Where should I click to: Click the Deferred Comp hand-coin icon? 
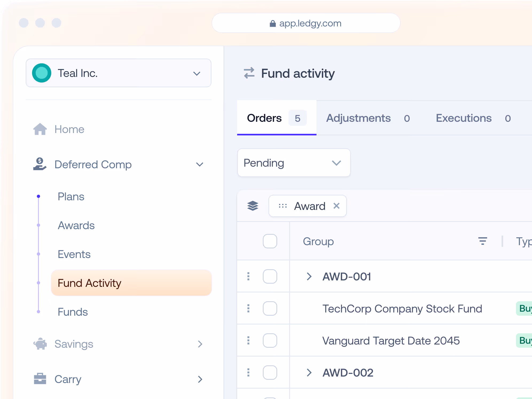pos(40,164)
